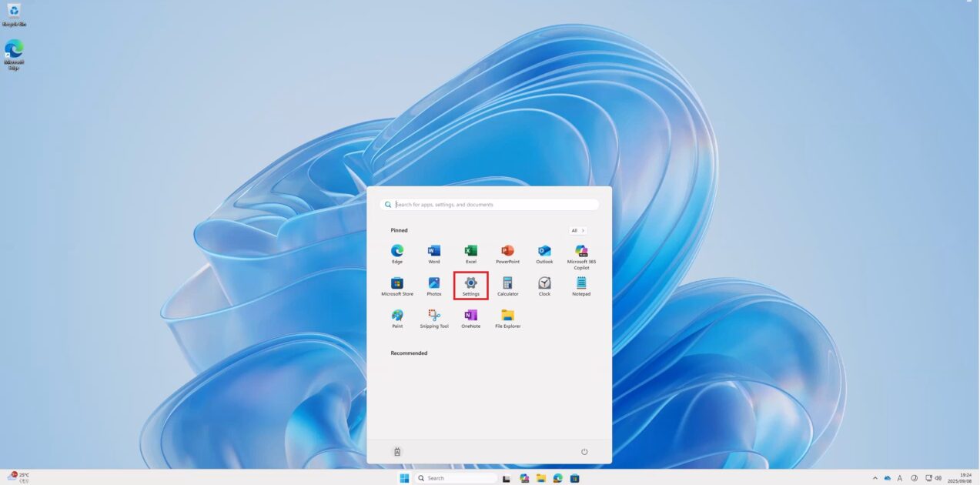Open the Clock app
980x485 pixels.
[x=544, y=286]
